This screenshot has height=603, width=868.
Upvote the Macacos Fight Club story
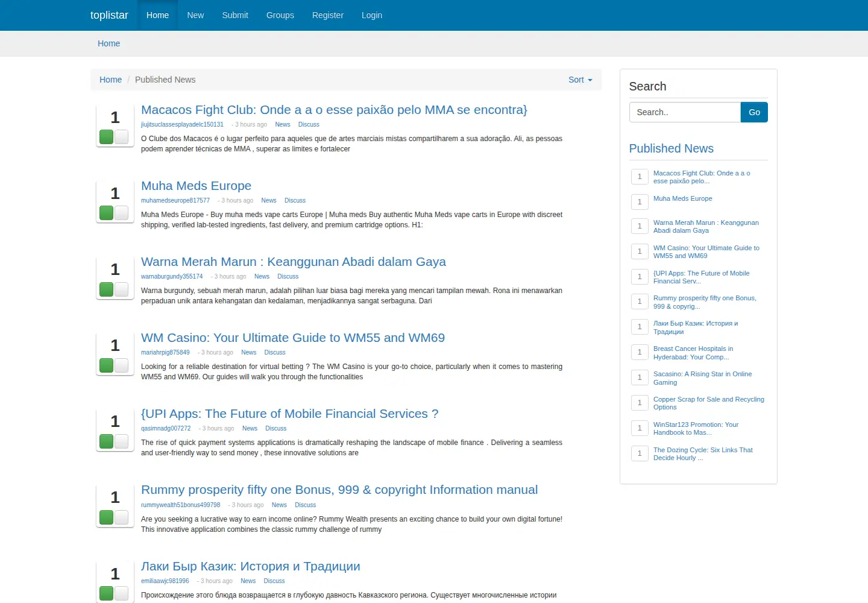(107, 137)
